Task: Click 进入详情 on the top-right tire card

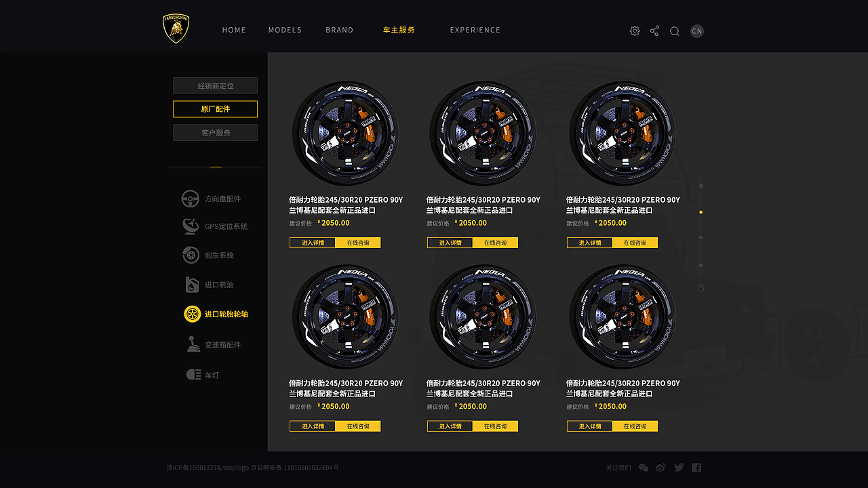Action: point(590,243)
